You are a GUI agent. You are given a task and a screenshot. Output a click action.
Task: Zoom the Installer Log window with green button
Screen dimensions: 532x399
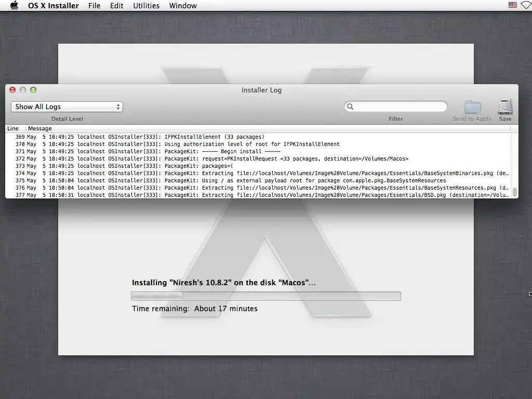(33, 90)
